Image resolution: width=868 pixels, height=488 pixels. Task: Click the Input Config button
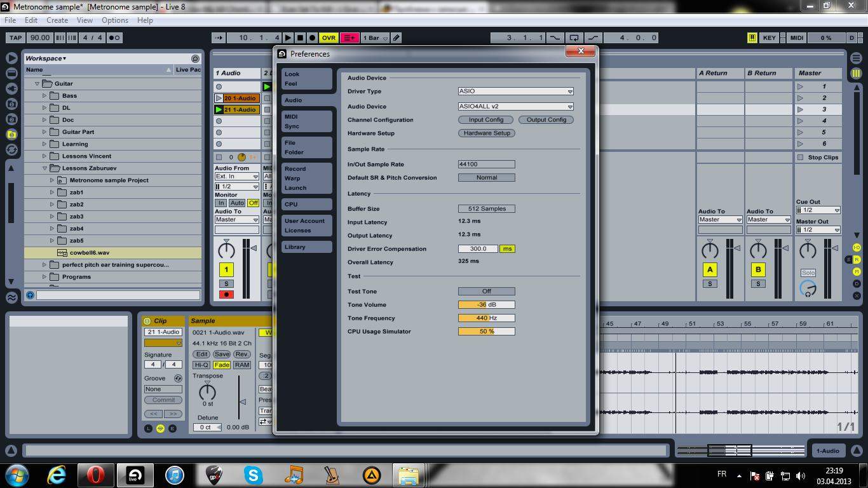(485, 120)
